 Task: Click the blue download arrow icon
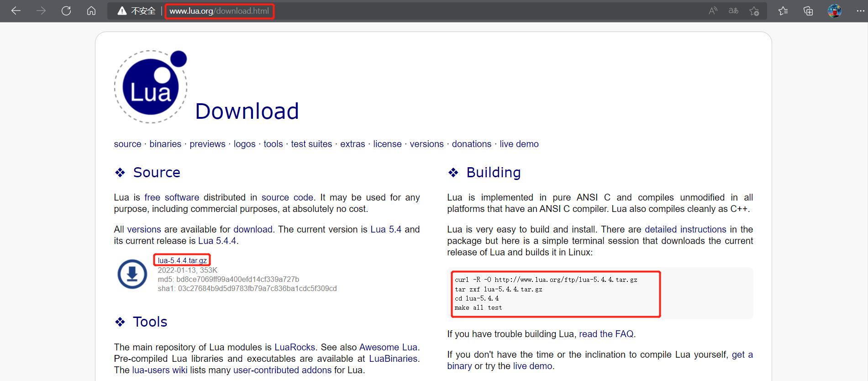pos(132,274)
